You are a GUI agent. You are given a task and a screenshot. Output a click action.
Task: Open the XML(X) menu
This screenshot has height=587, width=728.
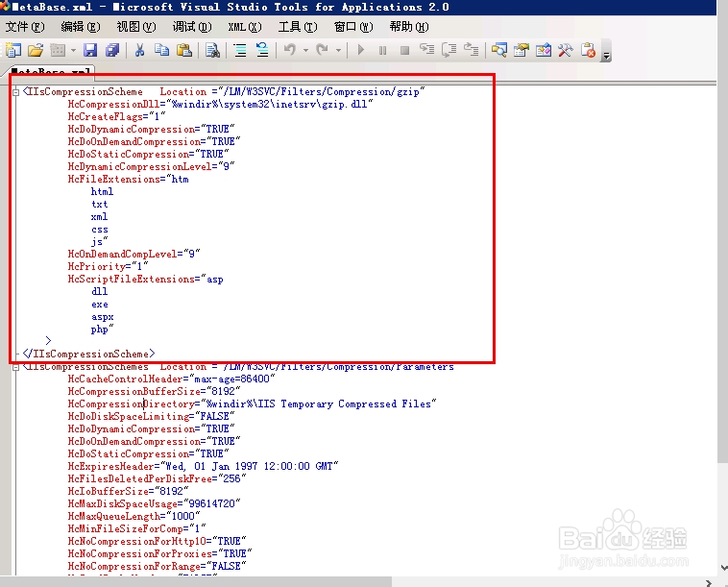pos(245,27)
